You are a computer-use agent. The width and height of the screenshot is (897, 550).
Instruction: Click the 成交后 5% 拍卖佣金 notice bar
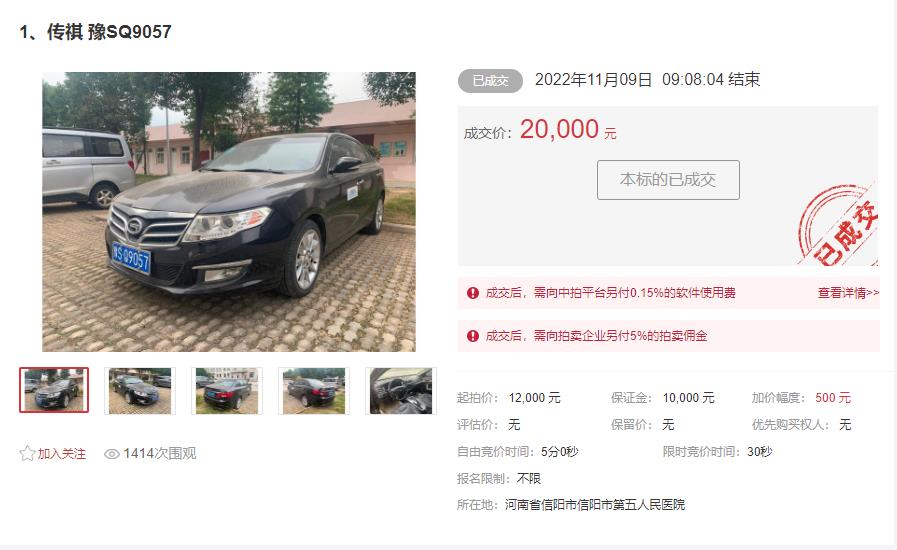click(668, 336)
